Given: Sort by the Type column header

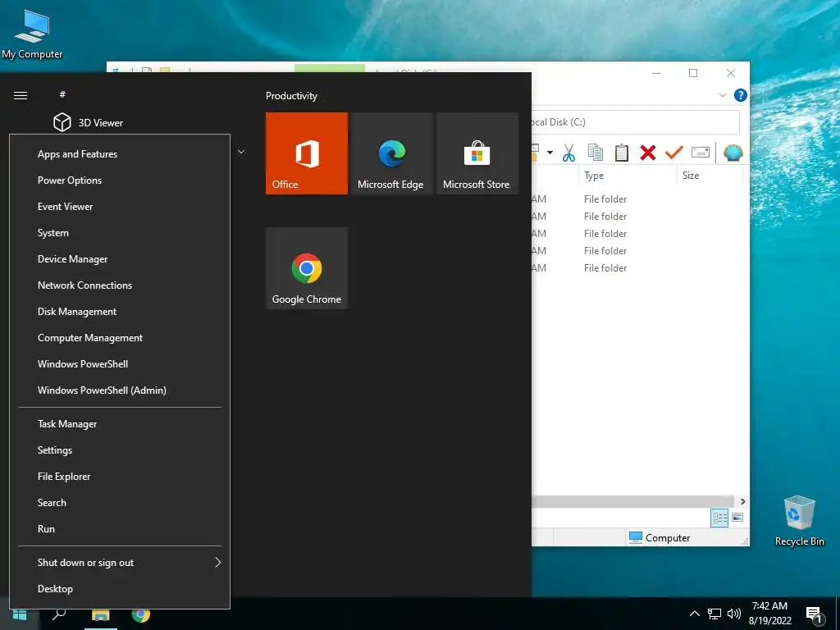Looking at the screenshot, I should (x=628, y=176).
